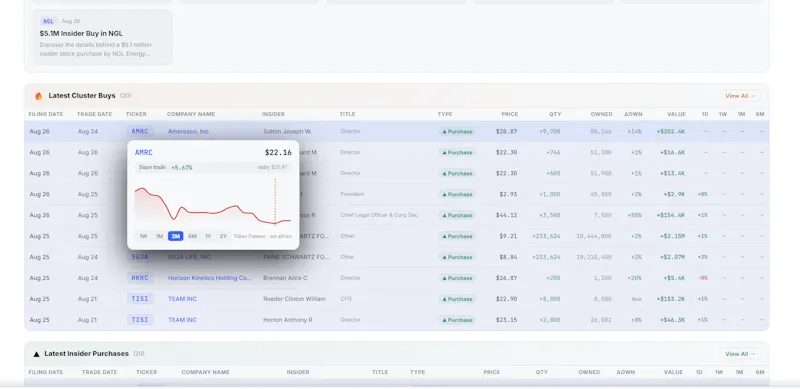
Task: Open TEAM INC link in the CFO row
Action: (x=182, y=299)
